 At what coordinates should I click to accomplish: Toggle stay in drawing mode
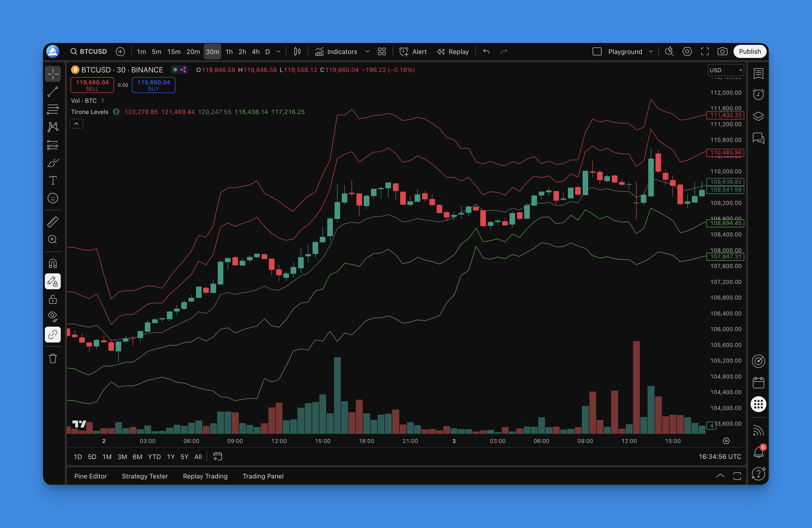53,282
